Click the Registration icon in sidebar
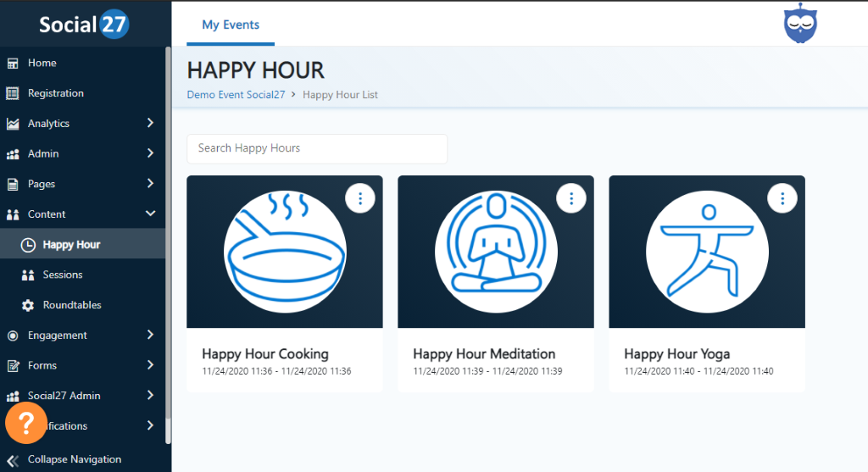Viewport: 868px width, 472px height. pos(13,93)
